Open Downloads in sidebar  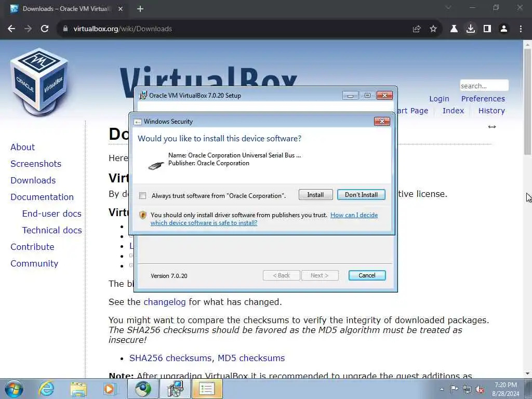click(x=33, y=180)
